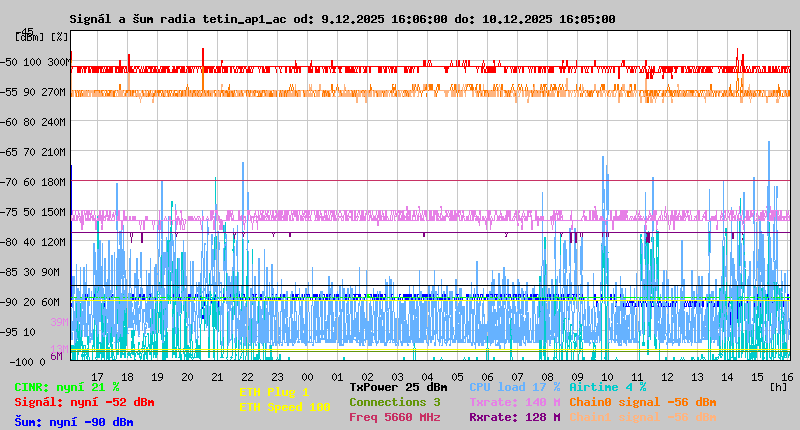Click the pink Txrate legend label

514,402
